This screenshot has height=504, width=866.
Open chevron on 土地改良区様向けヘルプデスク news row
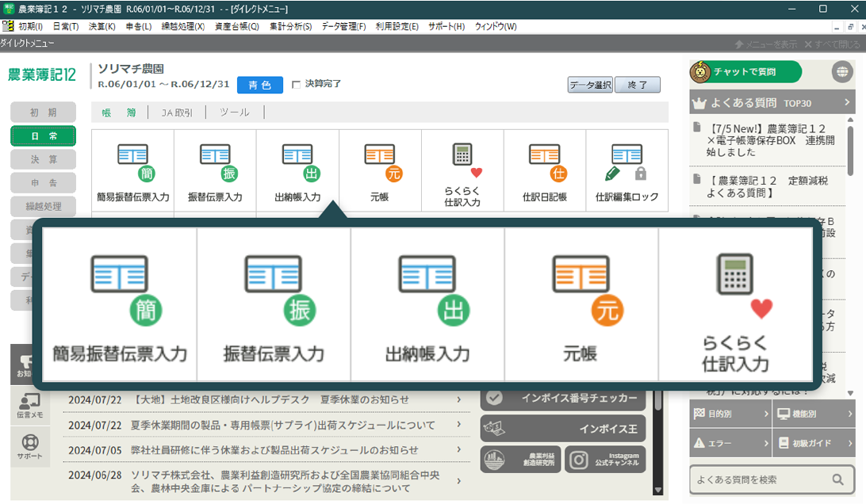[459, 399]
